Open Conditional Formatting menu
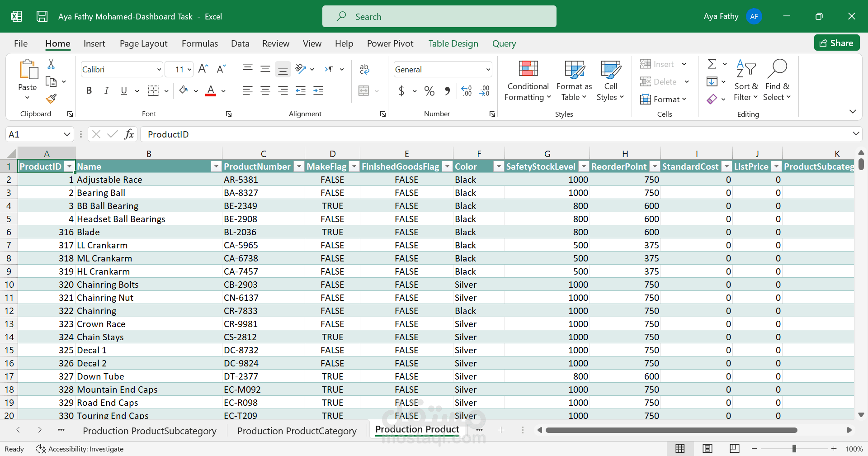Image resolution: width=868 pixels, height=456 pixels. coord(528,81)
